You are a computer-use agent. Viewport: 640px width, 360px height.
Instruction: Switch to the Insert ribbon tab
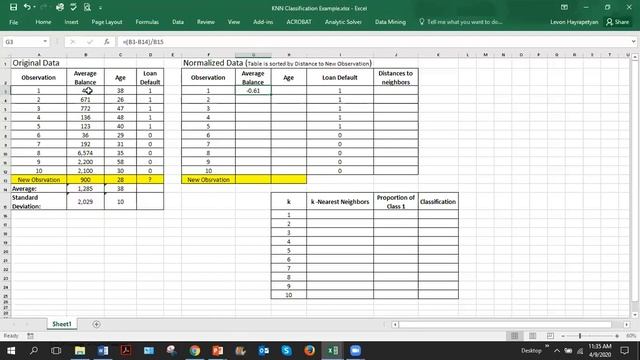click(x=71, y=22)
